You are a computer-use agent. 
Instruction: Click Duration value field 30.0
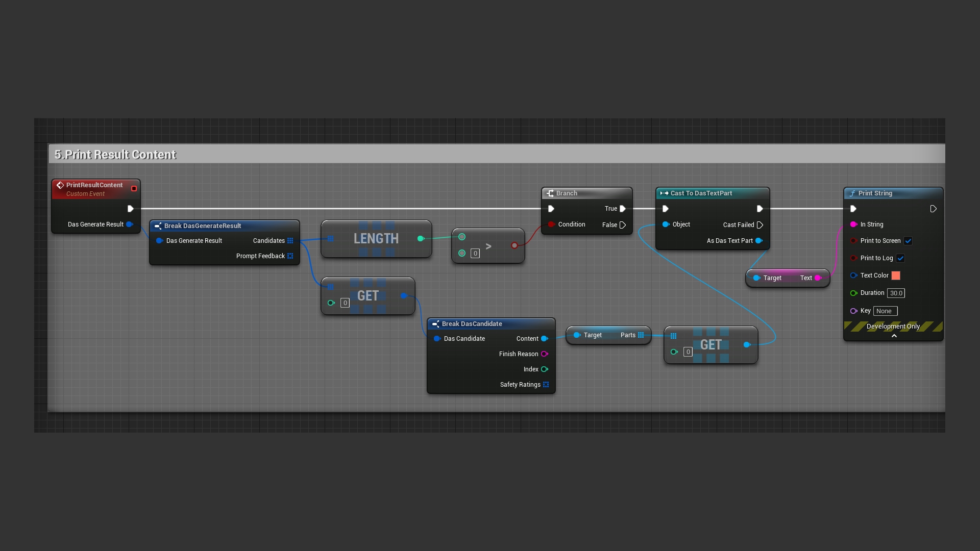click(x=896, y=293)
